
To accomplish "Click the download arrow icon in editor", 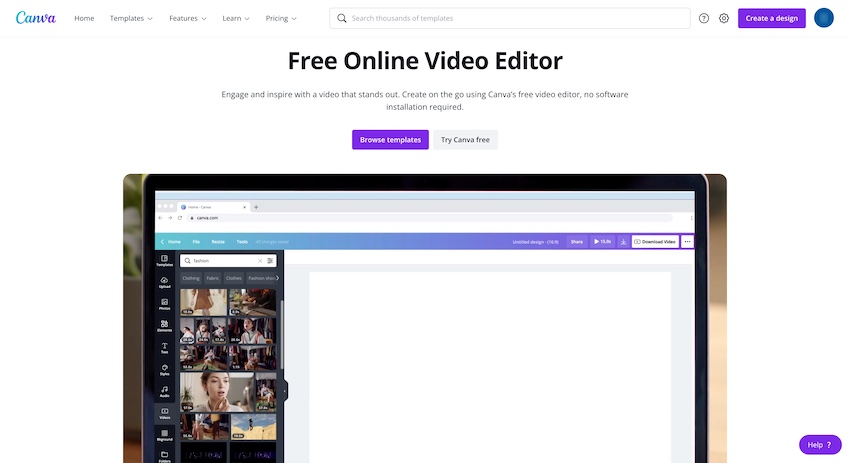I will 623,242.
